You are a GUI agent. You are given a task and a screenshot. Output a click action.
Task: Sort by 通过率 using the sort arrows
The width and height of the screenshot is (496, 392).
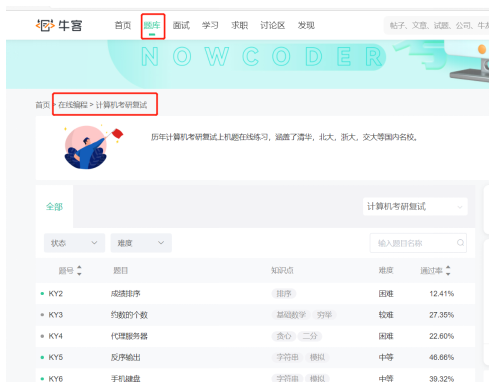point(448,270)
